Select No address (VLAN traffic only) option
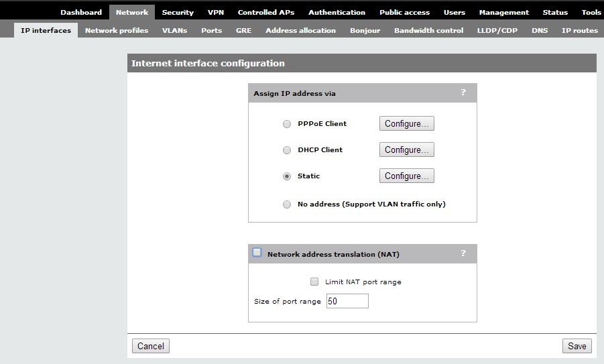The image size is (604, 364). tap(287, 204)
